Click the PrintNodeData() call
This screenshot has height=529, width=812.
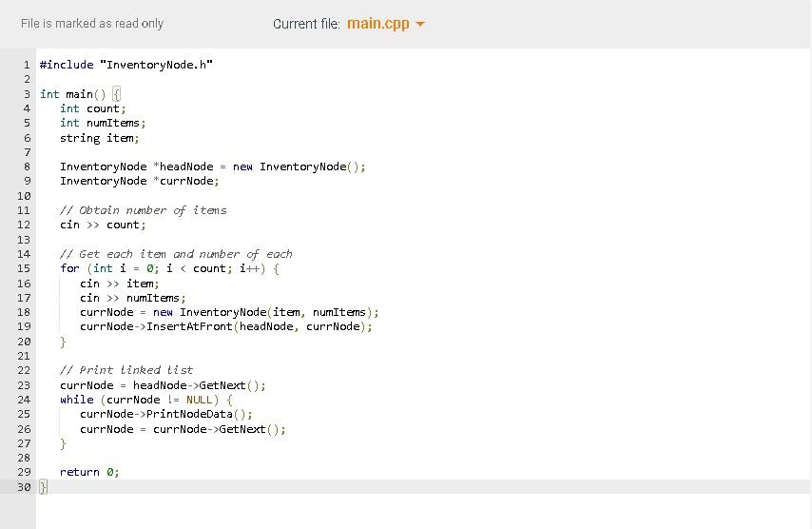pos(165,414)
